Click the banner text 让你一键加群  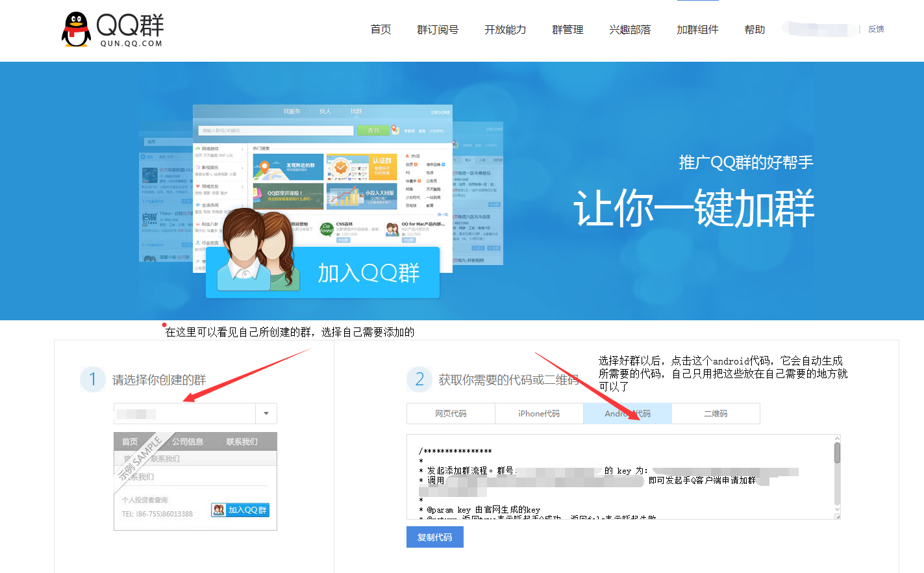point(693,208)
